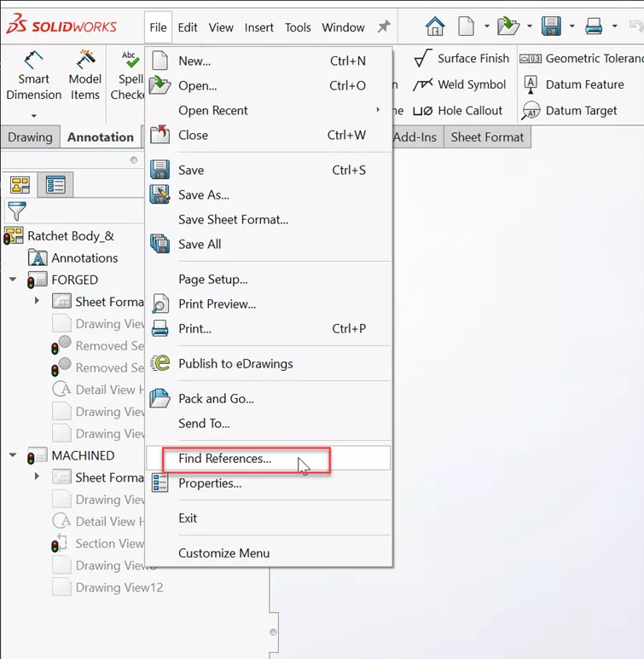
Task: Open Properties... from the File menu
Action: pos(269,483)
